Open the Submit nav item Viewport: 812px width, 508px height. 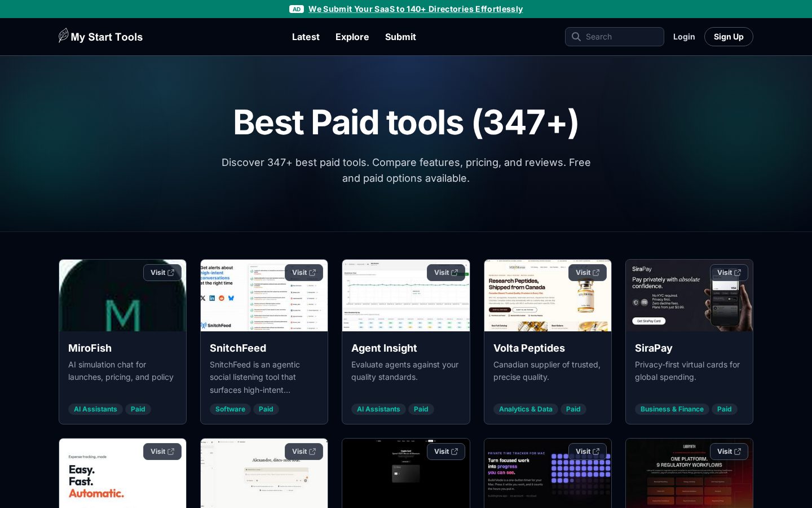(x=400, y=37)
